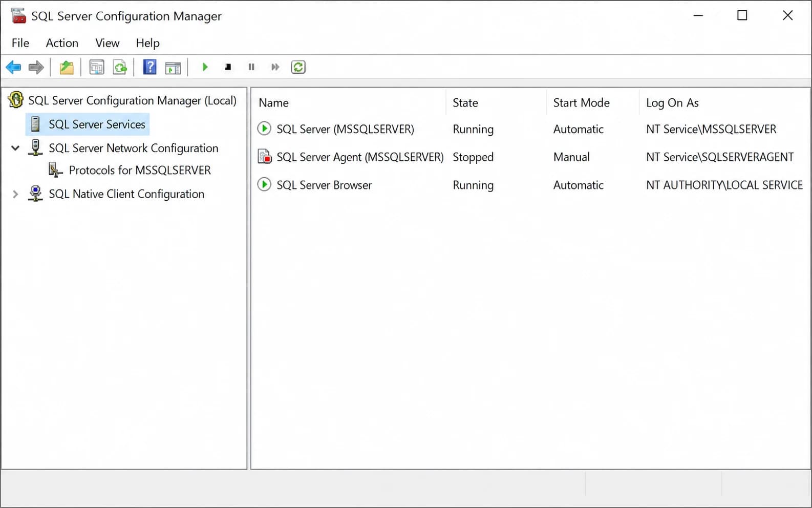Click the Protocols for MSSQLSERVER icon
This screenshot has height=508, width=812.
point(55,170)
